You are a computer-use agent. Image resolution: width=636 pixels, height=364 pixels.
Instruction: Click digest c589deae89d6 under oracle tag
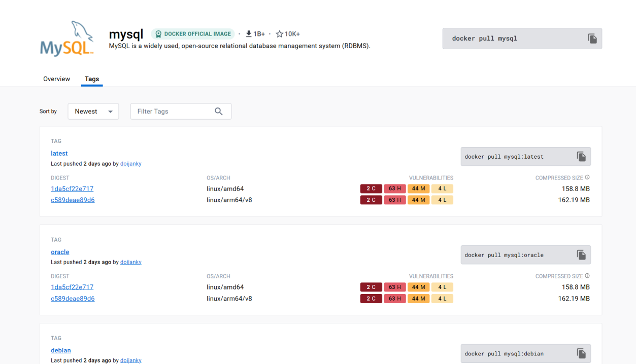(73, 299)
